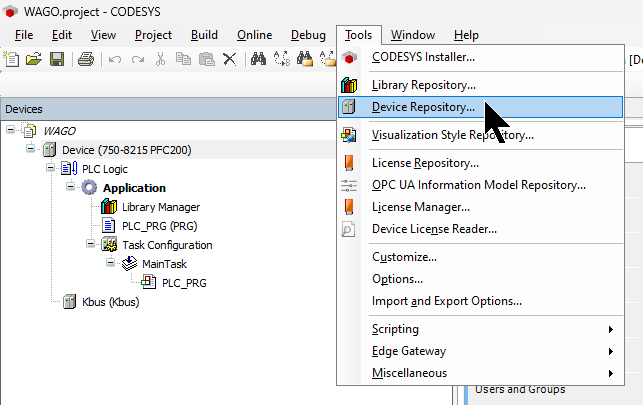
Task: Click the Task Configuration icon
Action: click(x=109, y=245)
